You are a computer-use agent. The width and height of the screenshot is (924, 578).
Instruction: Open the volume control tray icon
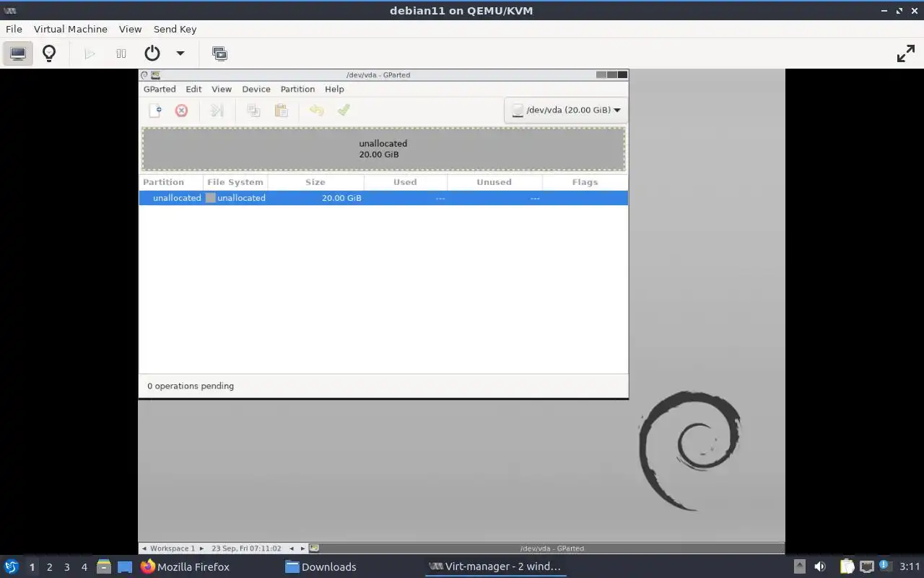[x=820, y=566]
